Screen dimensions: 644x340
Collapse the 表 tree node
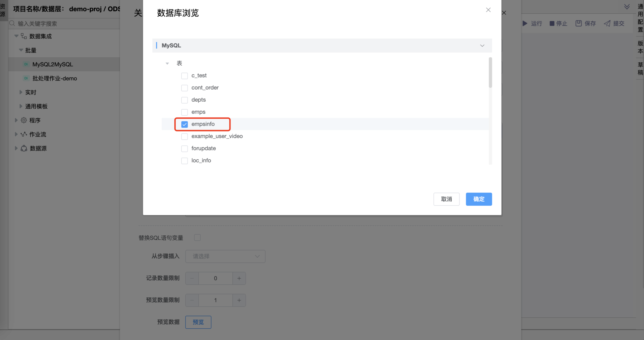tap(167, 63)
